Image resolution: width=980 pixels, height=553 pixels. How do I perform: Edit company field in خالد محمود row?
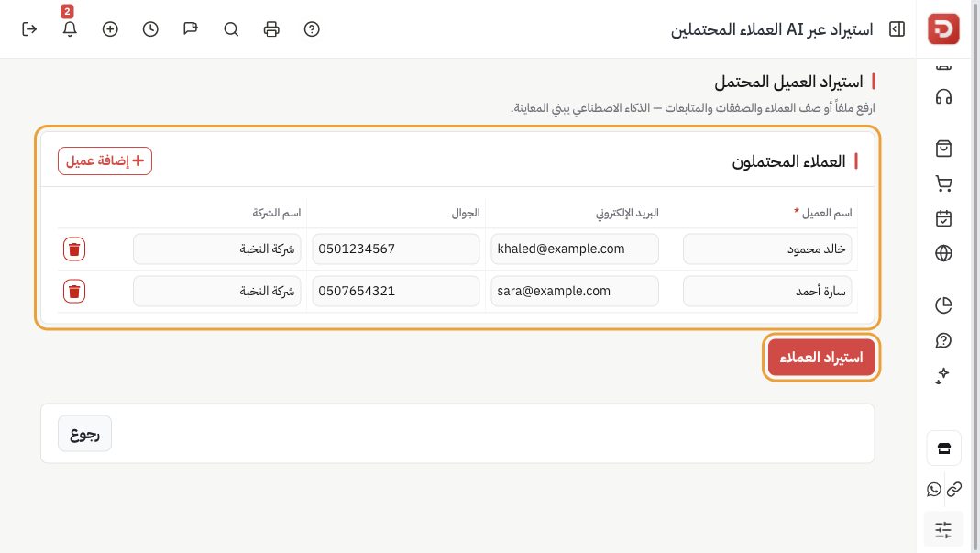[217, 249]
